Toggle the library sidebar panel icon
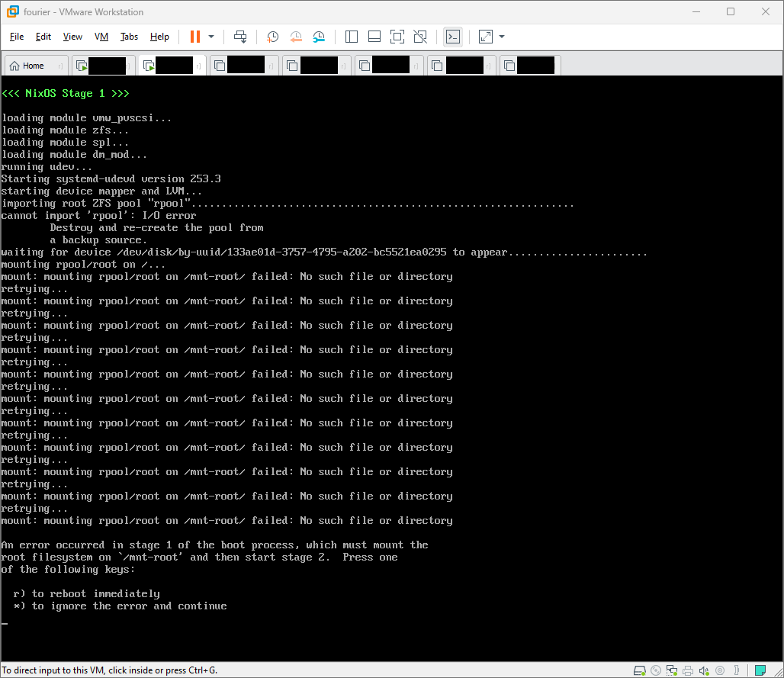Image resolution: width=784 pixels, height=678 pixels. (352, 37)
